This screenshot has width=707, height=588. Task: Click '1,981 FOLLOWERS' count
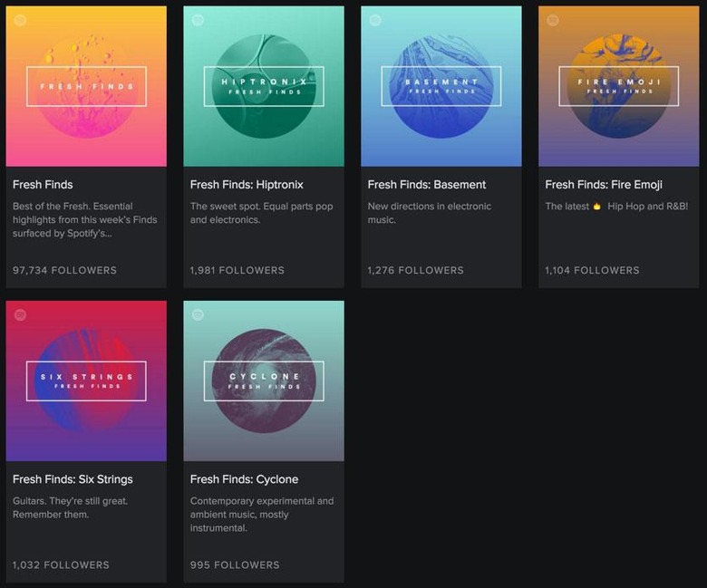point(237,270)
